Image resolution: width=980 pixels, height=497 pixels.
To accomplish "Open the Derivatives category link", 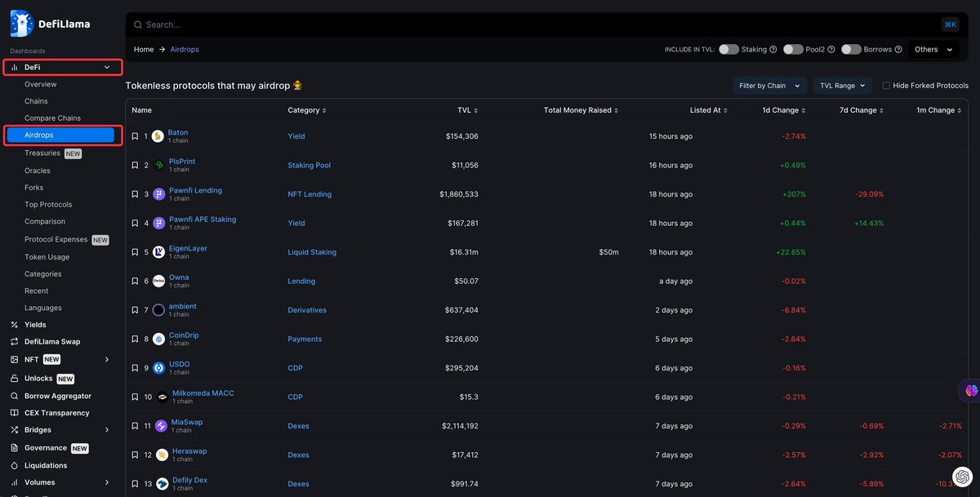I will point(307,310).
